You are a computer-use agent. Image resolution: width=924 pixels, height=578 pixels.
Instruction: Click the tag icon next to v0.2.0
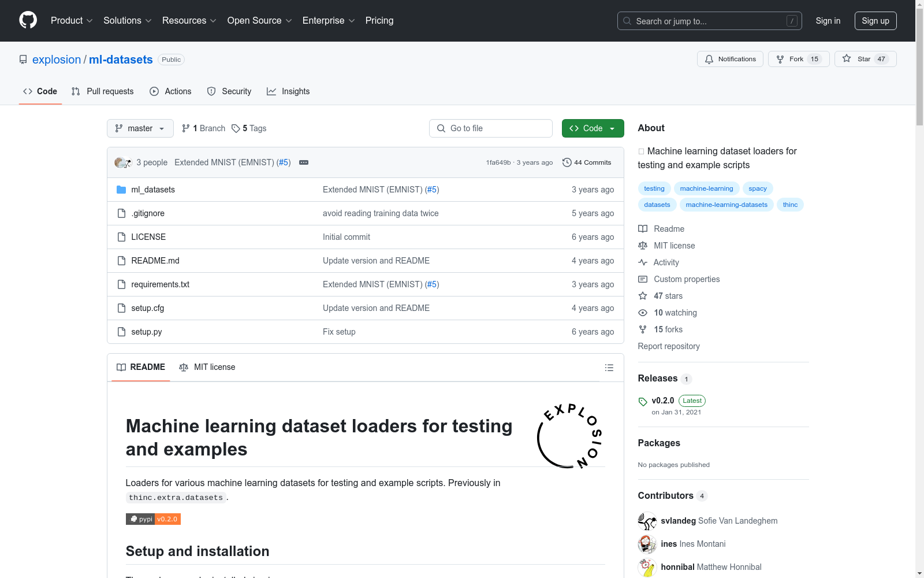pos(643,402)
